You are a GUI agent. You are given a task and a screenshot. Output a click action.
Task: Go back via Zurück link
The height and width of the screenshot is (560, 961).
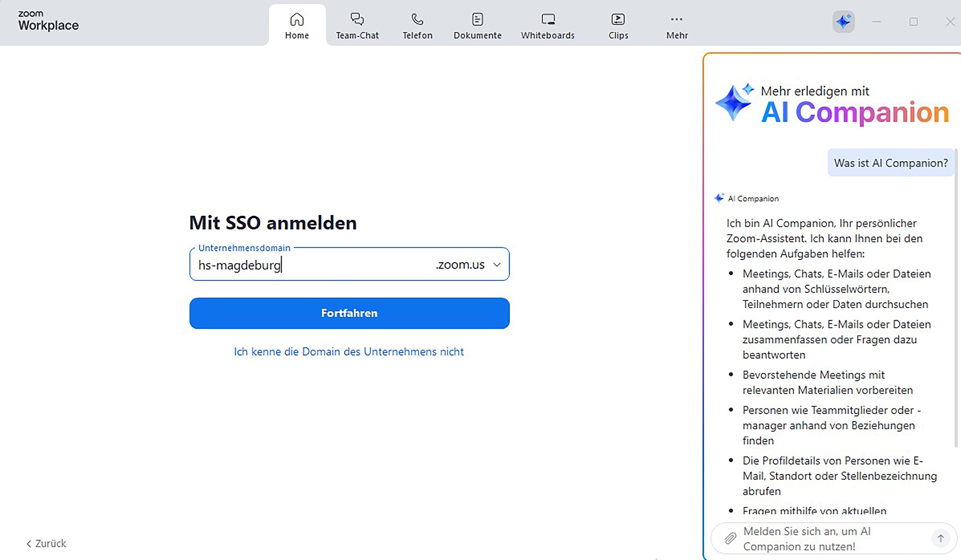[x=46, y=543]
